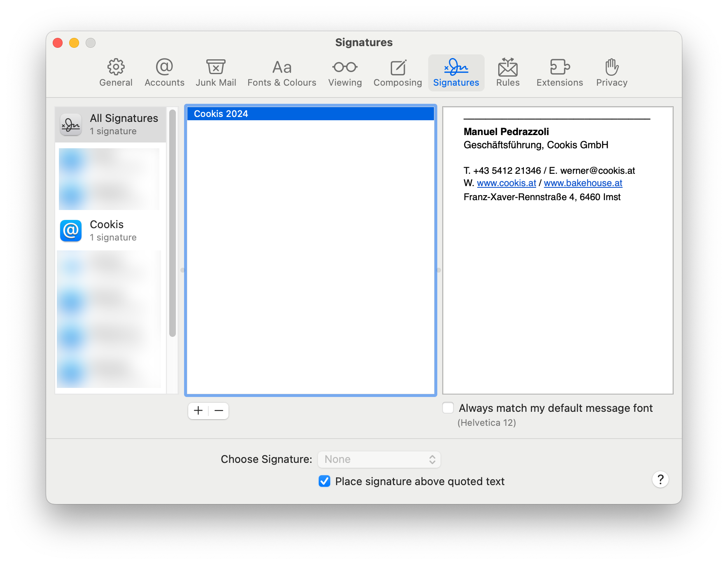The height and width of the screenshot is (565, 728).
Task: Click the accounts list scrollbar
Action: (173, 222)
